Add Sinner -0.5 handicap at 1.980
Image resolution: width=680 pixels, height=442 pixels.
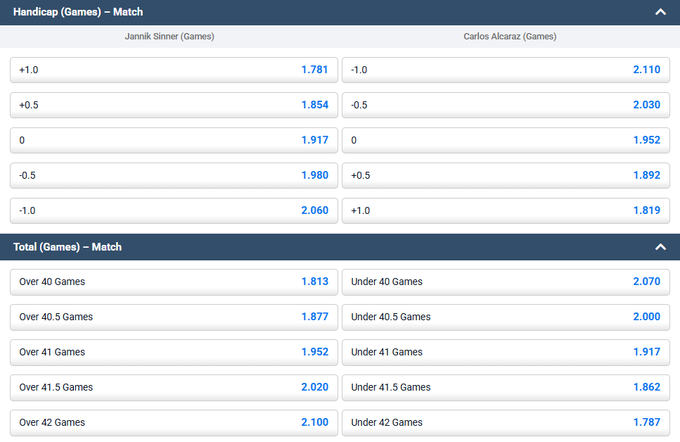click(x=173, y=175)
